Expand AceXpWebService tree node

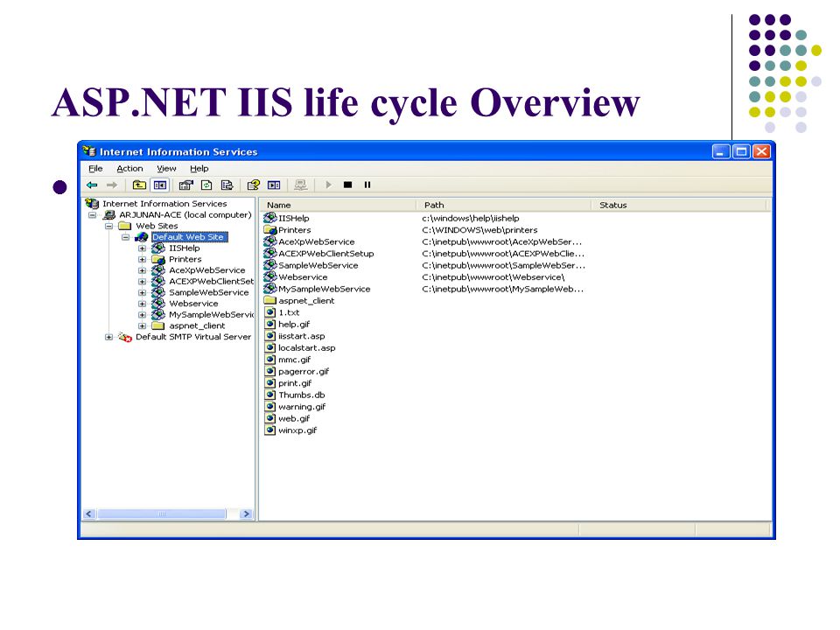pyautogui.click(x=142, y=270)
